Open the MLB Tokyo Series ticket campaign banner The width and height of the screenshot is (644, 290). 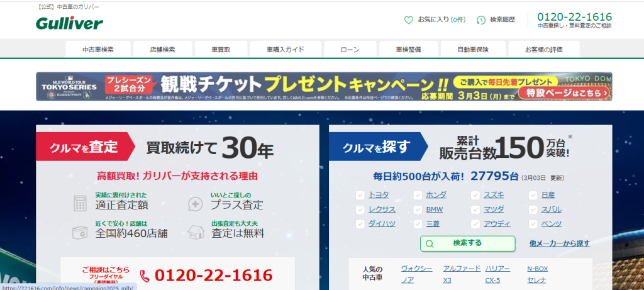324,86
